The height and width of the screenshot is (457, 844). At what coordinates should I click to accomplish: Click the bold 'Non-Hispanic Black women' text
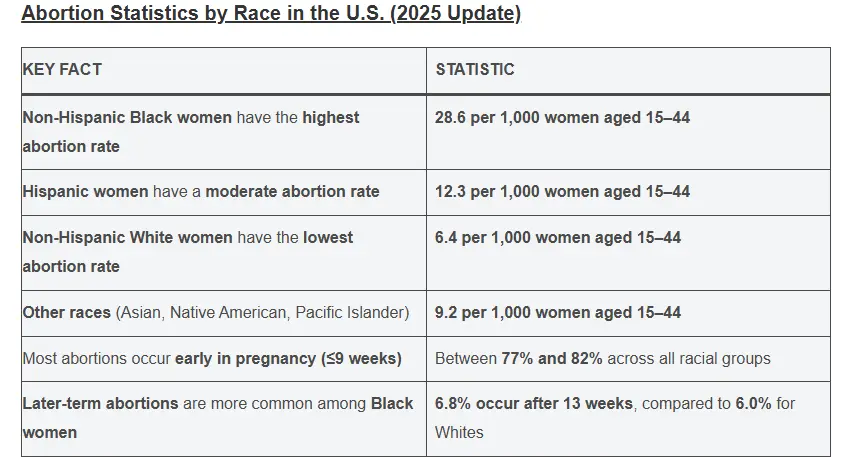(127, 117)
